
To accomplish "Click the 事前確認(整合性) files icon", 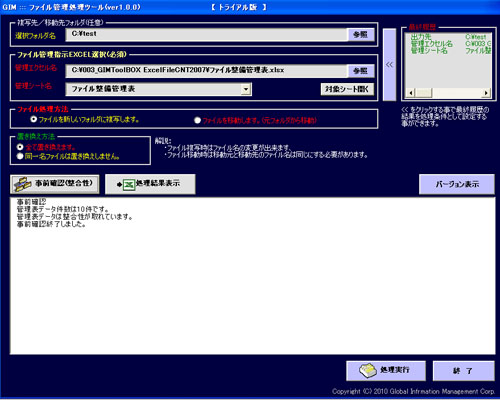I will click(23, 184).
